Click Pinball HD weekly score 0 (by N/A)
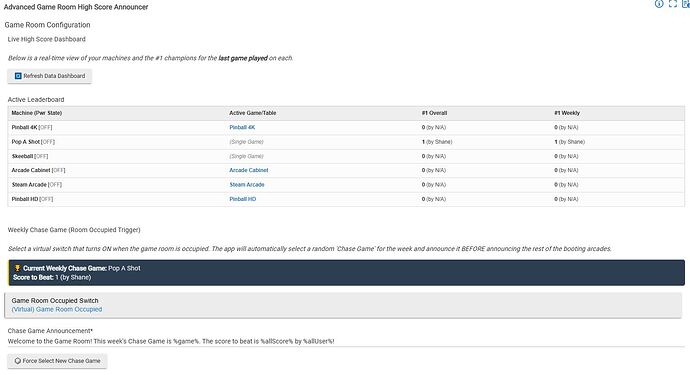 pyautogui.click(x=566, y=199)
